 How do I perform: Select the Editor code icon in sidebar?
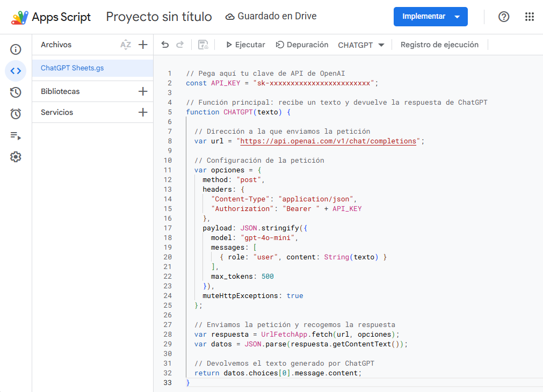16,71
